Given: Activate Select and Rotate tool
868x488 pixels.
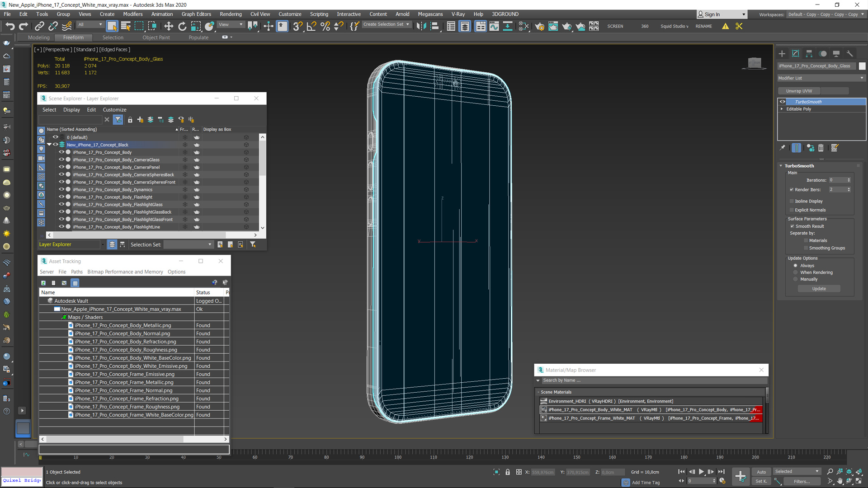Looking at the screenshot, I should click(182, 26).
